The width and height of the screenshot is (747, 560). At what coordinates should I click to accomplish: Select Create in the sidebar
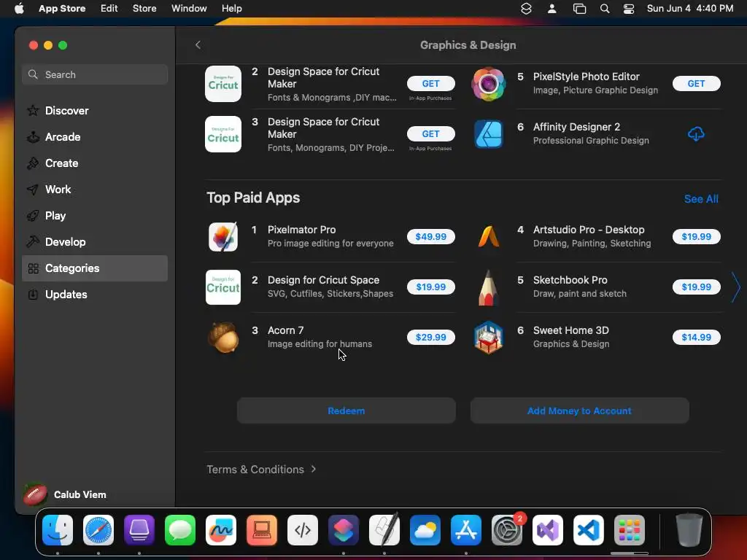tap(95, 163)
